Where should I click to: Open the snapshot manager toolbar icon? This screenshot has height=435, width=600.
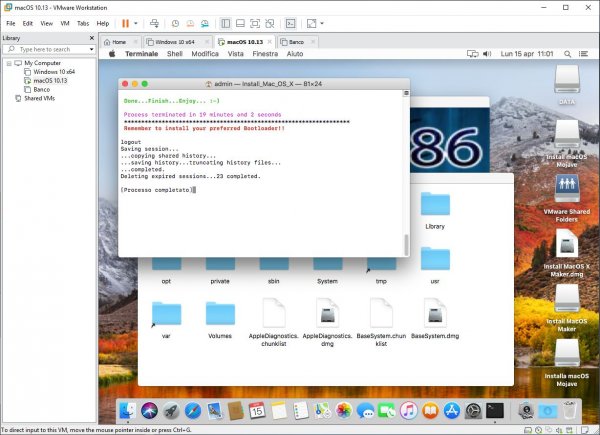coord(205,23)
